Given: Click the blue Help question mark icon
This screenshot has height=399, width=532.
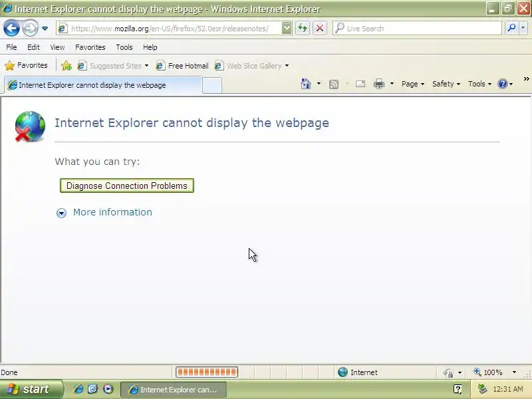Looking at the screenshot, I should [503, 84].
